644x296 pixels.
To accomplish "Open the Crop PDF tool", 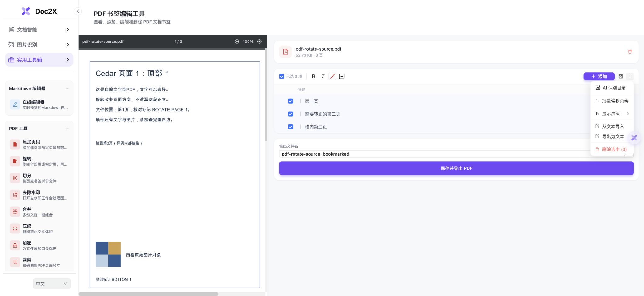I will point(39,262).
